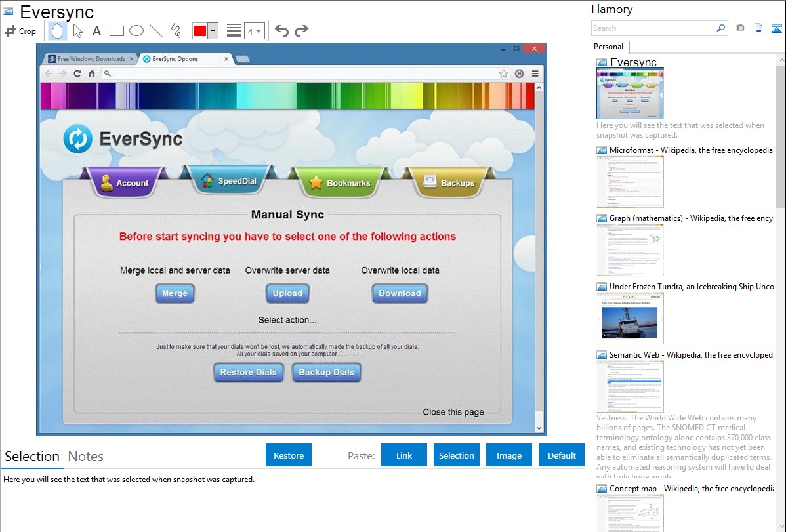The image size is (786, 532).
Task: Click the EverSync extension icon in browser
Action: pyautogui.click(x=520, y=73)
